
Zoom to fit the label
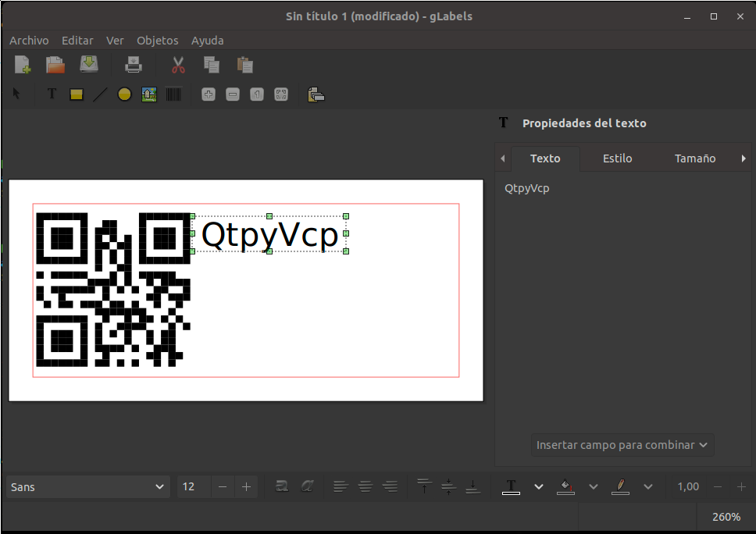[281, 94]
